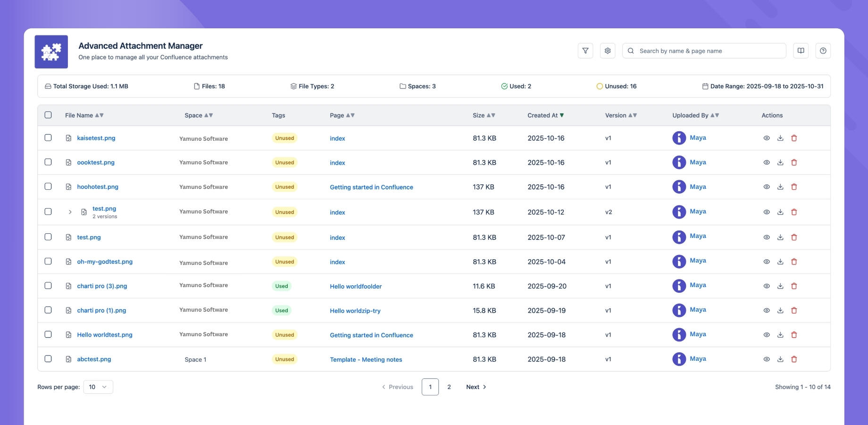Click the Unused: 16 stat indicator
Viewport: 868px width, 425px height.
[617, 86]
